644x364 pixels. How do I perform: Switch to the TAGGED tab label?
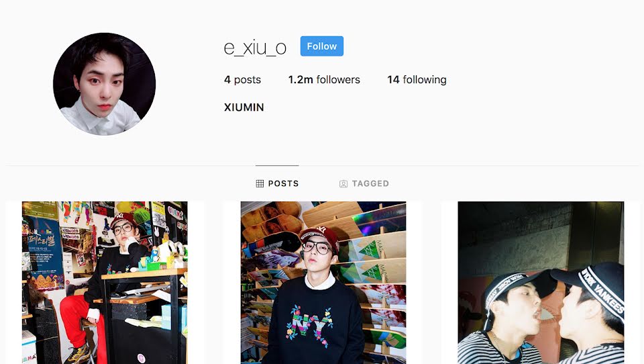(370, 183)
